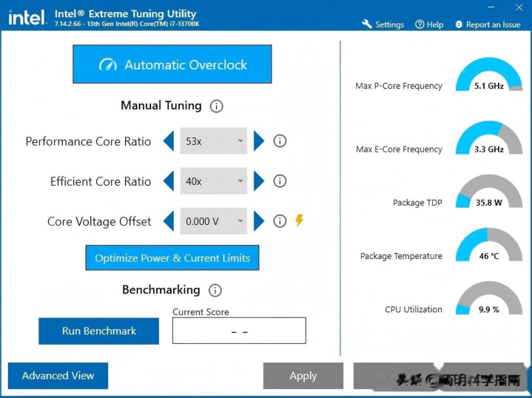Click the Max E-Core Frequency gauge

(x=489, y=138)
